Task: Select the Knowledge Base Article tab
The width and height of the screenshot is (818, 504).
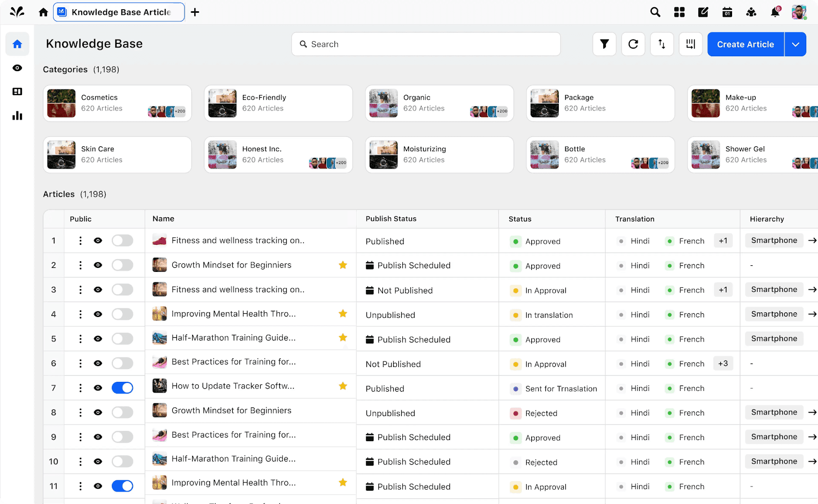Action: 119,12
